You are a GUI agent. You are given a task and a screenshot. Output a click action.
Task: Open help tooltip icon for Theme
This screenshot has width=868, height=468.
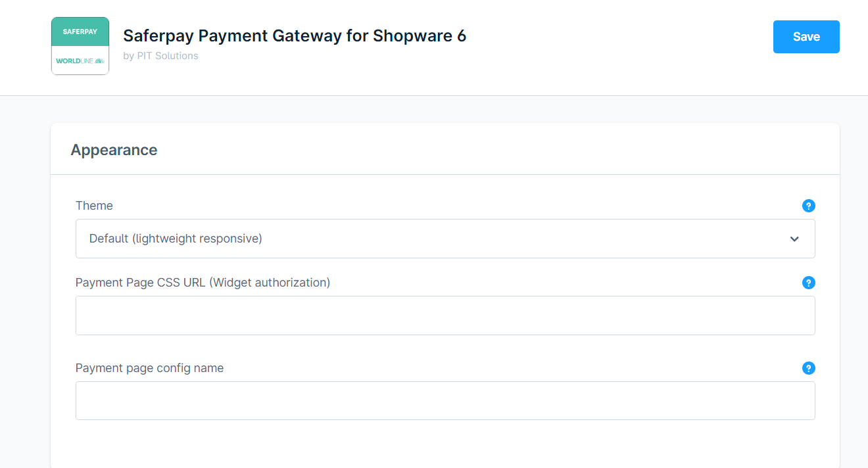click(x=809, y=206)
